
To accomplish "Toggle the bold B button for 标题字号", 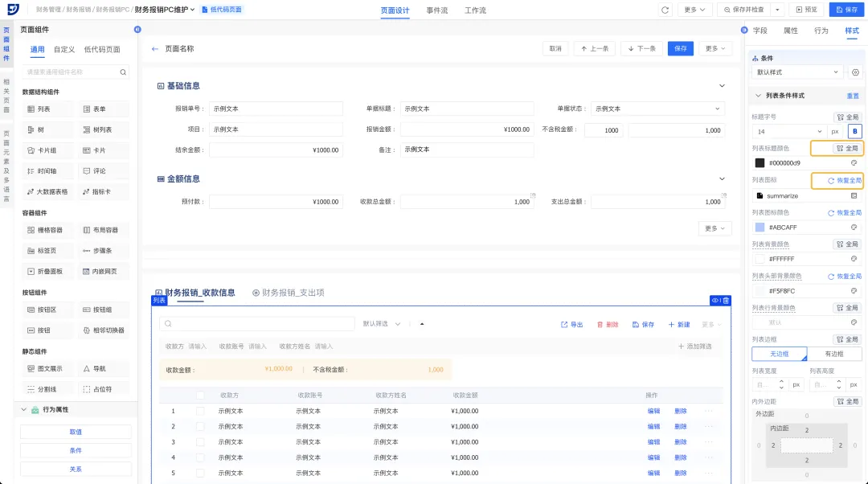I will pyautogui.click(x=854, y=132).
